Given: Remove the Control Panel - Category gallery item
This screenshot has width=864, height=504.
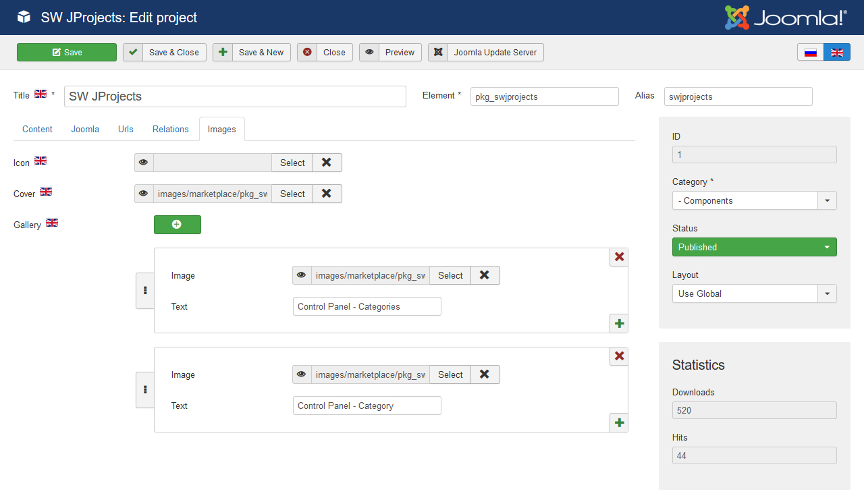Looking at the screenshot, I should click(619, 356).
